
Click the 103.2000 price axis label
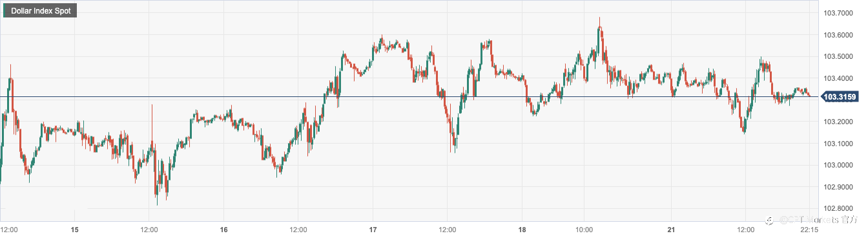tap(840, 122)
